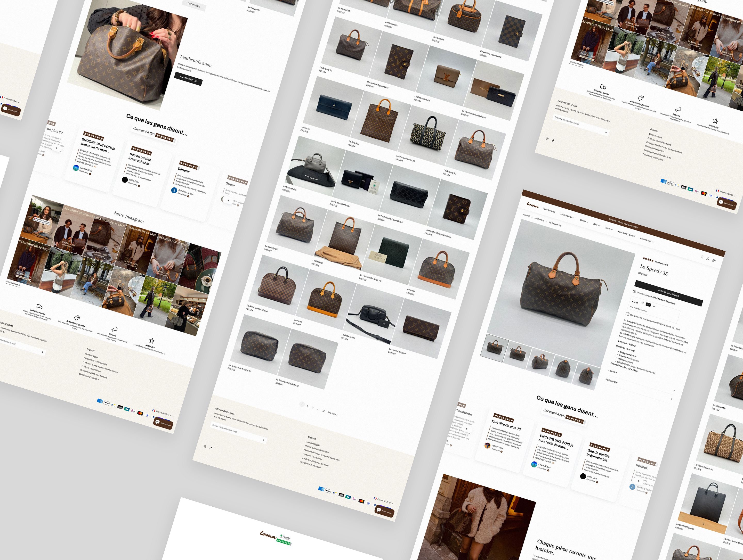
Task: Go to Le Speedy in the product page breadcrumb
Action: tap(539, 220)
